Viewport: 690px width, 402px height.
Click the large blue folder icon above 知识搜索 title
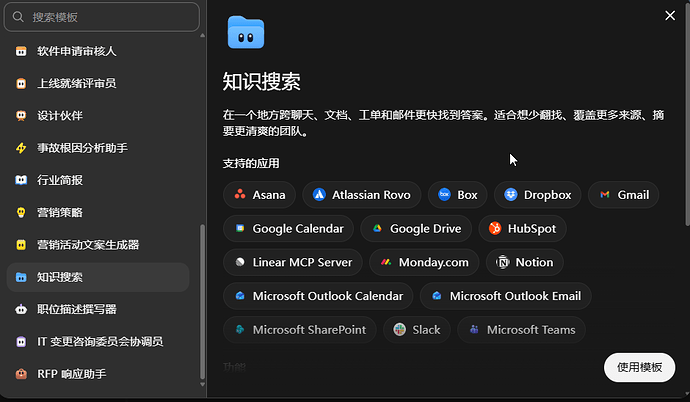pos(246,33)
